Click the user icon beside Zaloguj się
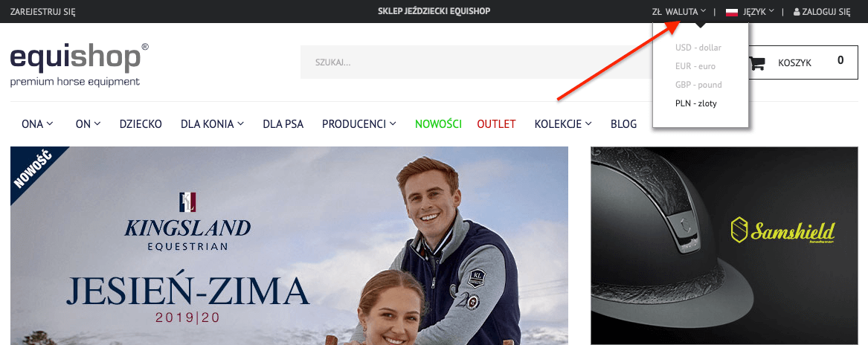The image size is (868, 345). point(797,12)
